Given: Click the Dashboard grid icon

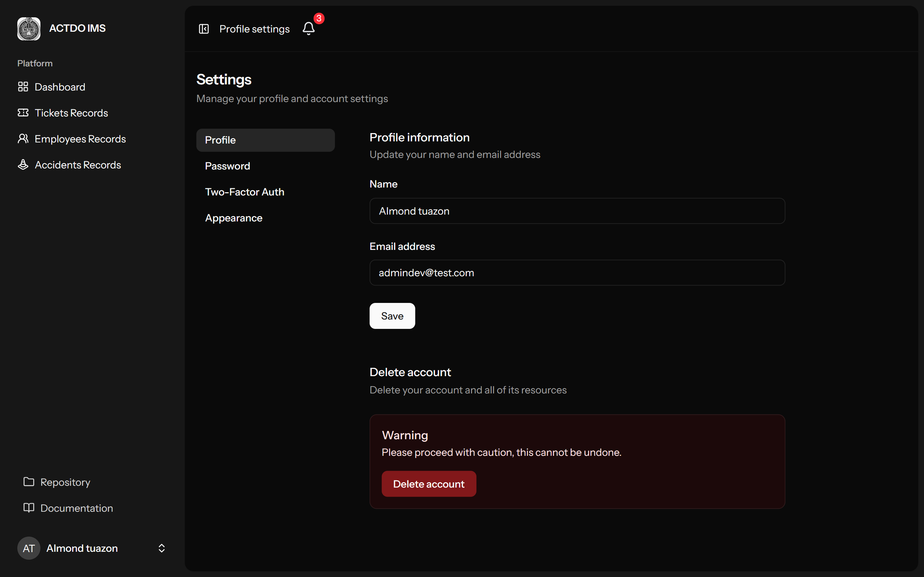Looking at the screenshot, I should coord(23,87).
